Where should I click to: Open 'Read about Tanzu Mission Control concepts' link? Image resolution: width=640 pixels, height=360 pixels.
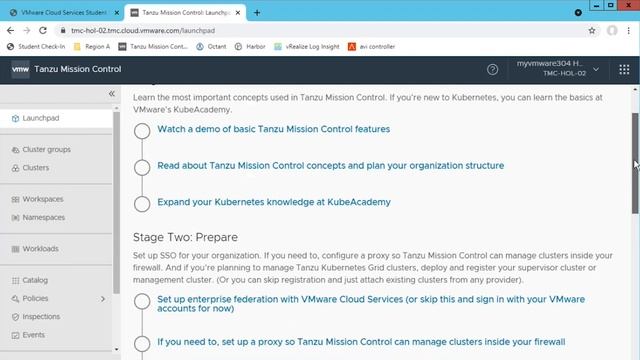[x=331, y=166]
